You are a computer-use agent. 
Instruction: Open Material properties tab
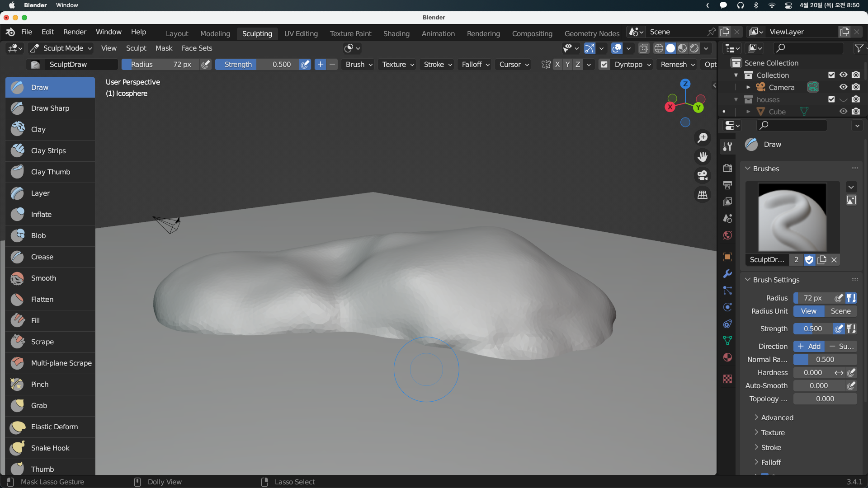point(727,357)
